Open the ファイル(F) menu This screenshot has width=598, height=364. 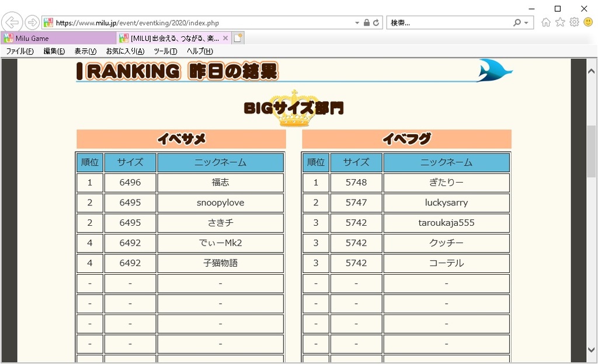[x=20, y=51]
